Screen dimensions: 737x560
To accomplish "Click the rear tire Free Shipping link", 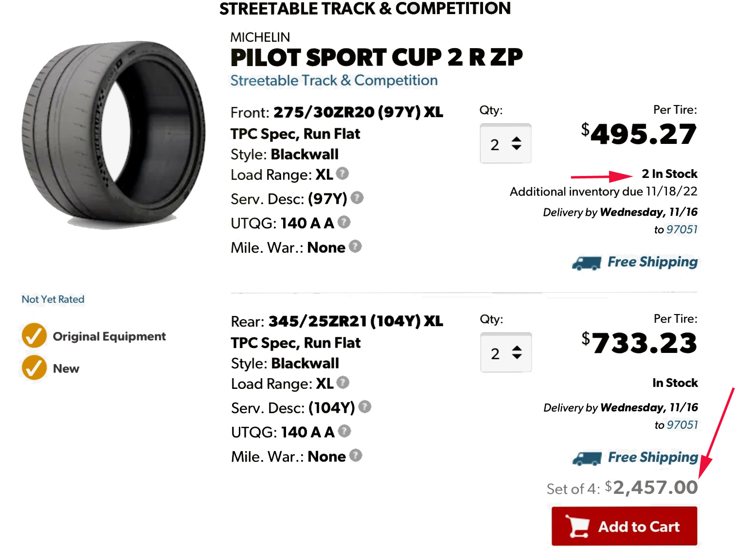I will pos(653,457).
